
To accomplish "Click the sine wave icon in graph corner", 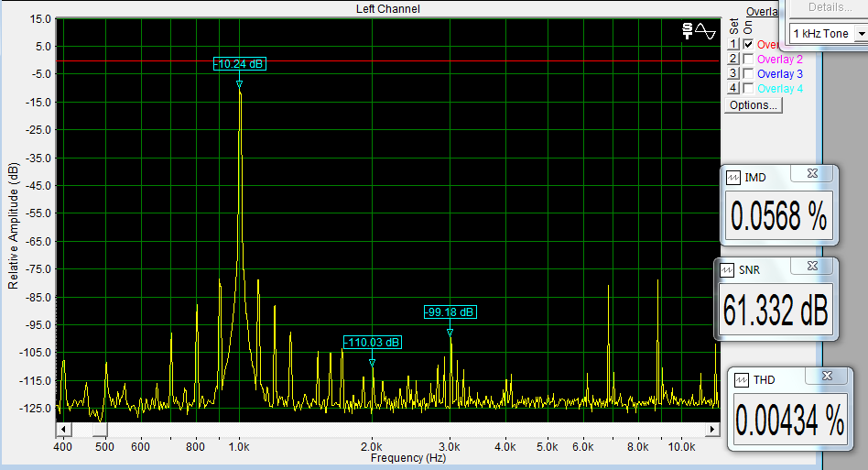I will tap(705, 31).
